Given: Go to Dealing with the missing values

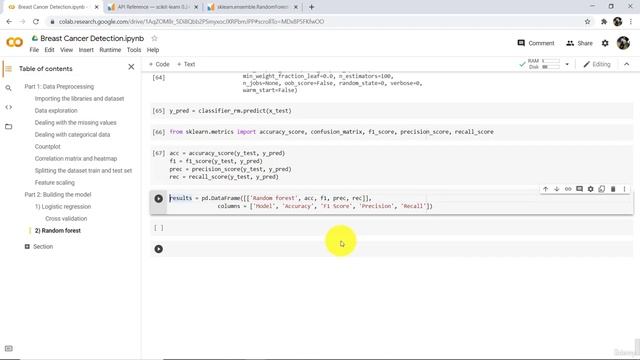Looking at the screenshot, I should 76,122.
